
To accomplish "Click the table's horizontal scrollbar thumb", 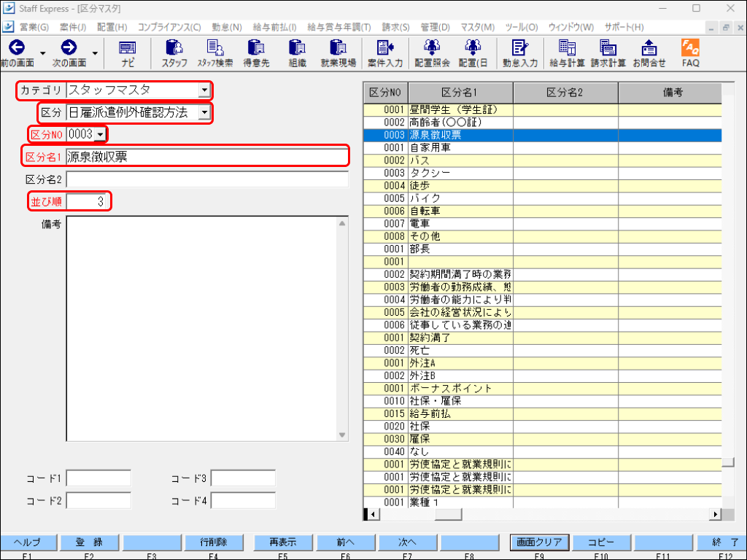I will coord(449,514).
